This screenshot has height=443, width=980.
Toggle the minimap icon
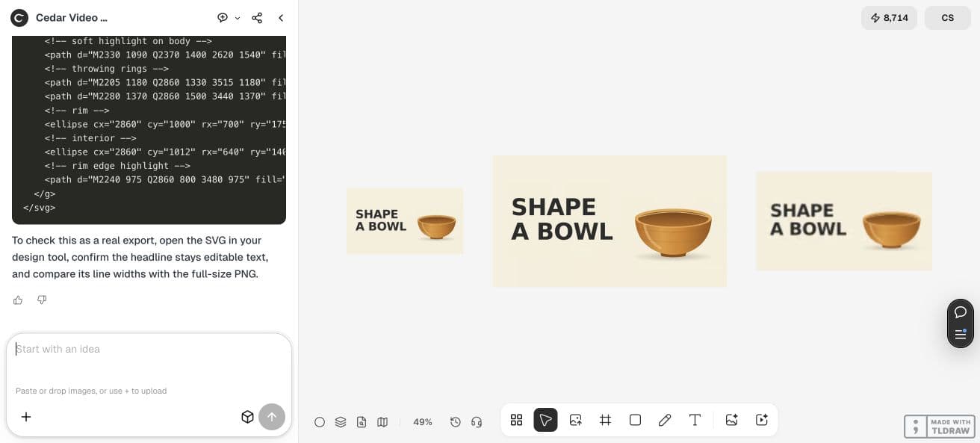coord(382,422)
